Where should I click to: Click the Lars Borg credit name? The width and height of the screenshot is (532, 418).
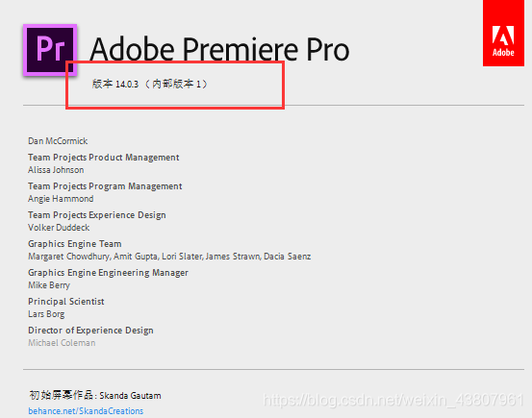coord(46,314)
